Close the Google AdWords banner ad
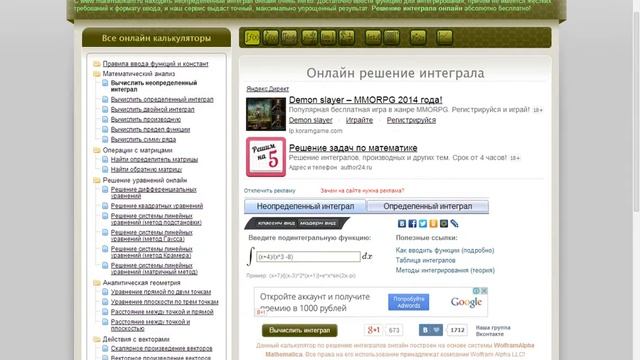The image size is (640, 360). pyautogui.click(x=484, y=291)
